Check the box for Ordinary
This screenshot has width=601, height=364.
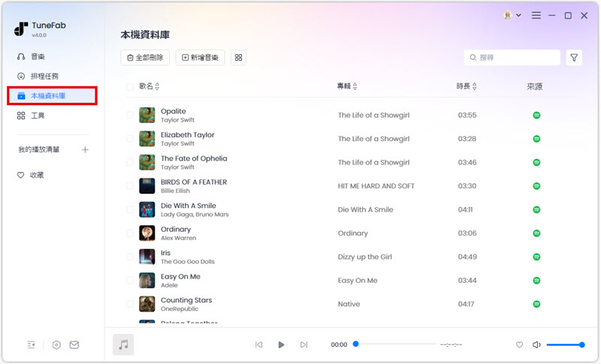point(130,233)
